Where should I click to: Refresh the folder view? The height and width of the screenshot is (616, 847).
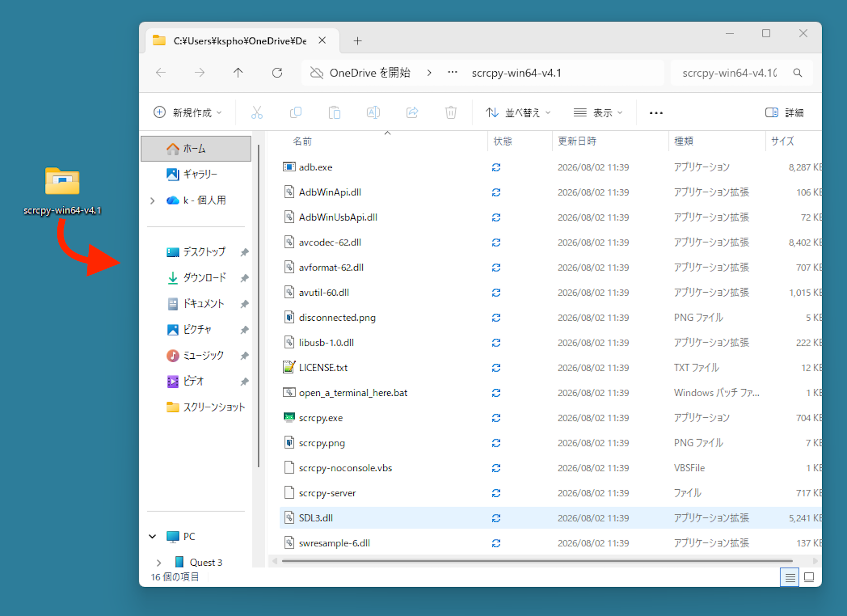pos(277,73)
